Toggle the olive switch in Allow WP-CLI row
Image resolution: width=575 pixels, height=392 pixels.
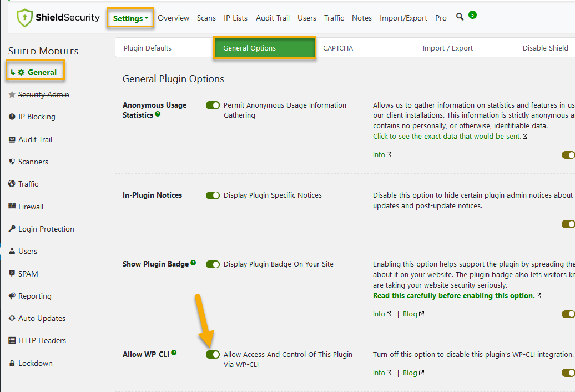(x=568, y=373)
